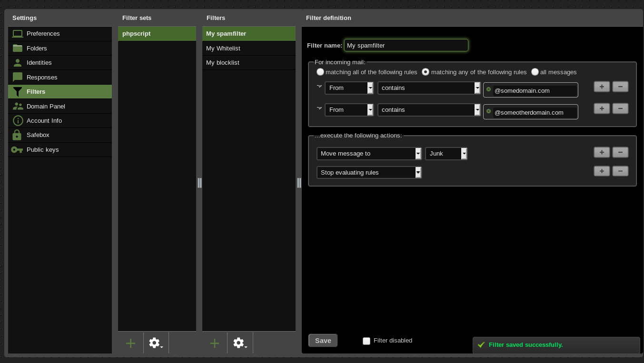Click the Filter name text field

(x=406, y=46)
